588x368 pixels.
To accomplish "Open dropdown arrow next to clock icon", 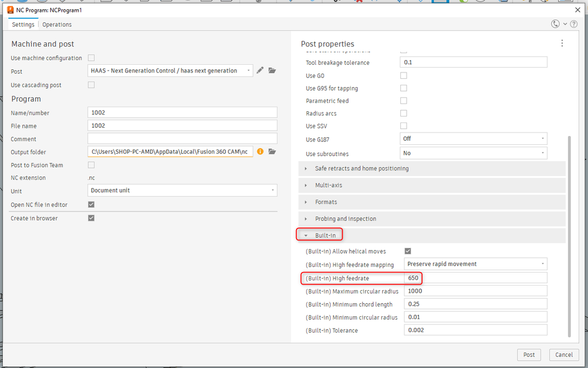I will click(x=565, y=24).
